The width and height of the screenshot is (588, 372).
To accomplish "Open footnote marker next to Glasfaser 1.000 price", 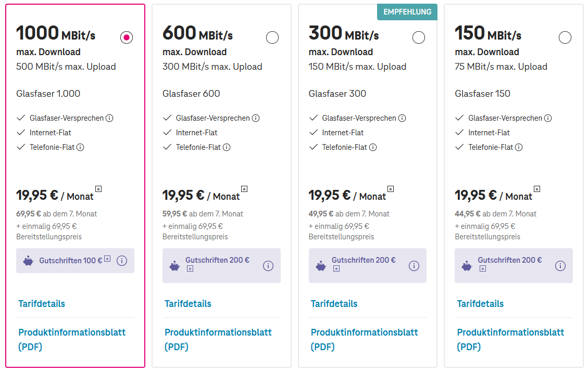I will tap(98, 189).
